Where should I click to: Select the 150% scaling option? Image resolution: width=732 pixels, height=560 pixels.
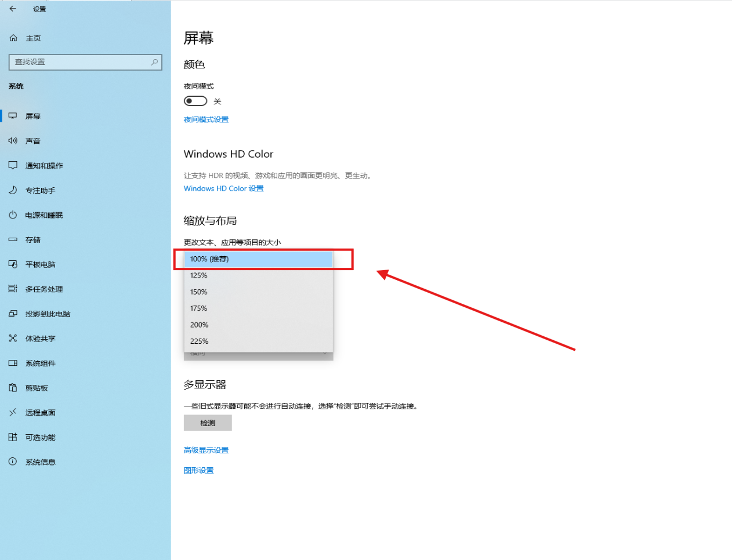coord(199,292)
